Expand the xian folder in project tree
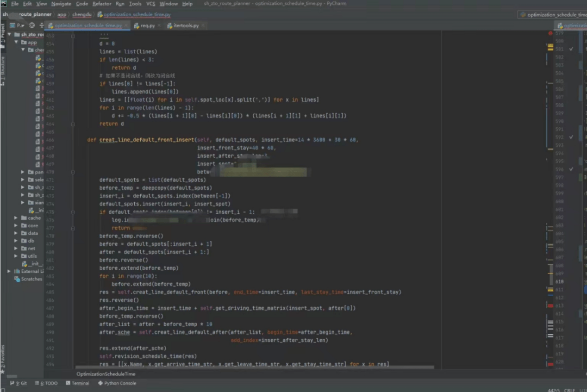This screenshot has width=587, height=392. (23, 203)
